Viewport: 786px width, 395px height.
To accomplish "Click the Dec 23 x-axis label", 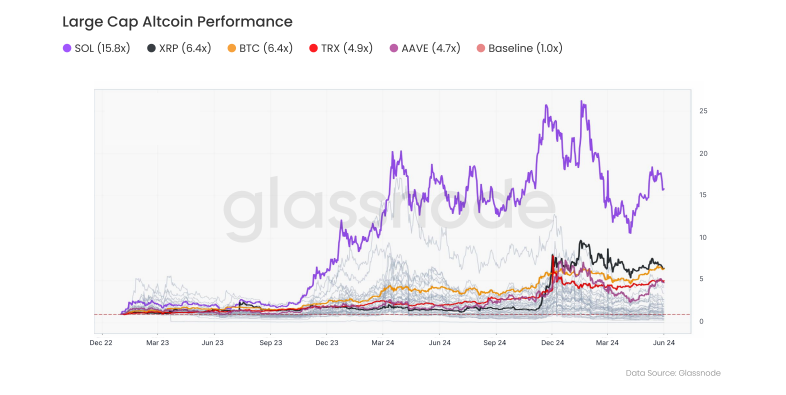I will [327, 343].
